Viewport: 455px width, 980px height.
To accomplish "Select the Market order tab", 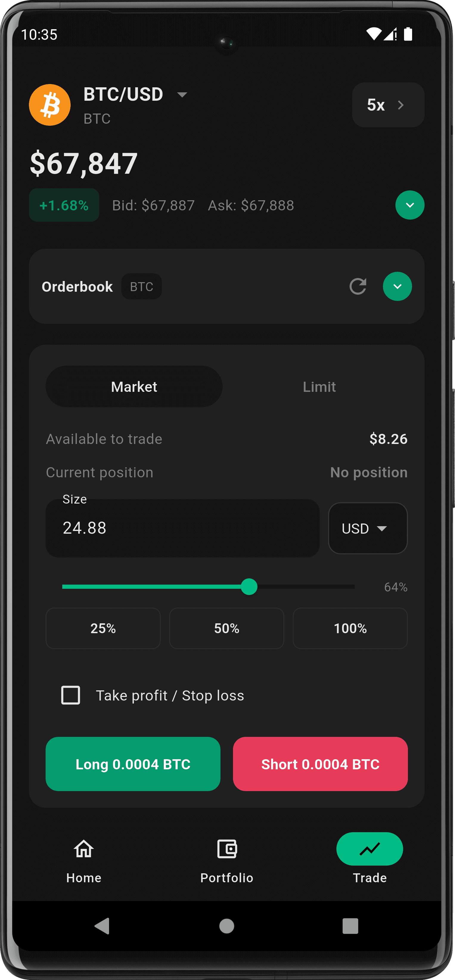I will (x=134, y=387).
